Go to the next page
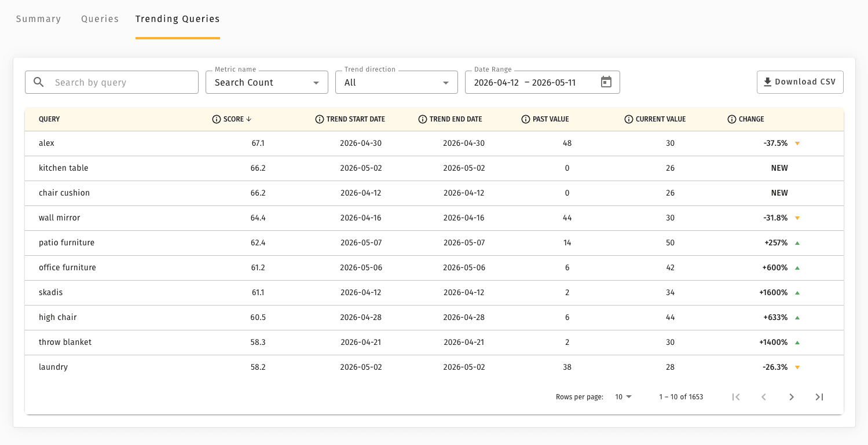The width and height of the screenshot is (868, 445). click(792, 397)
